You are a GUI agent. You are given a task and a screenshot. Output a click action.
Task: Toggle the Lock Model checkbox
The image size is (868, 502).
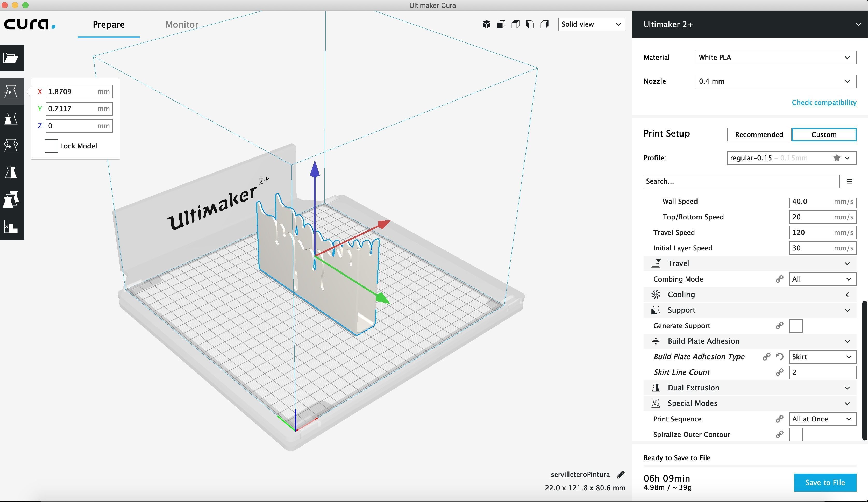[51, 146]
